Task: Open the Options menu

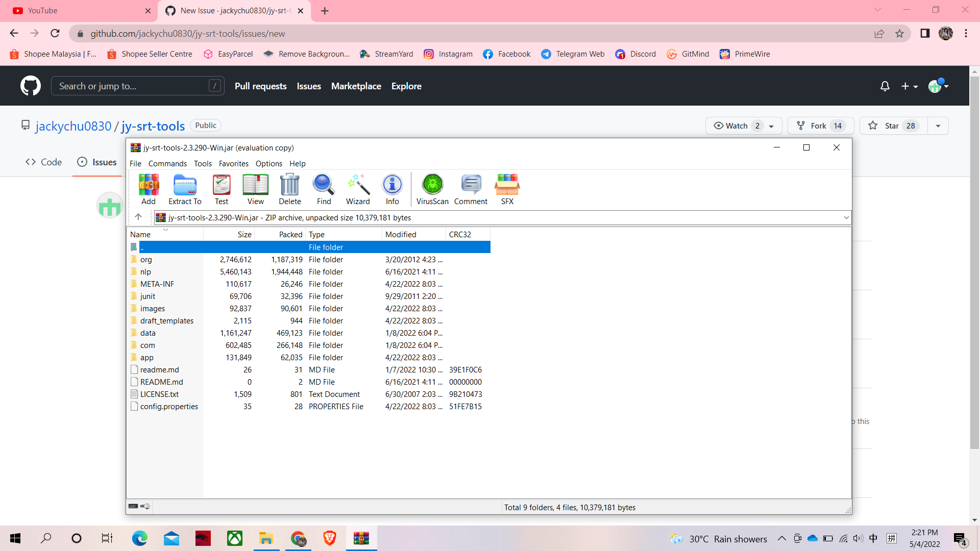Action: [269, 164]
